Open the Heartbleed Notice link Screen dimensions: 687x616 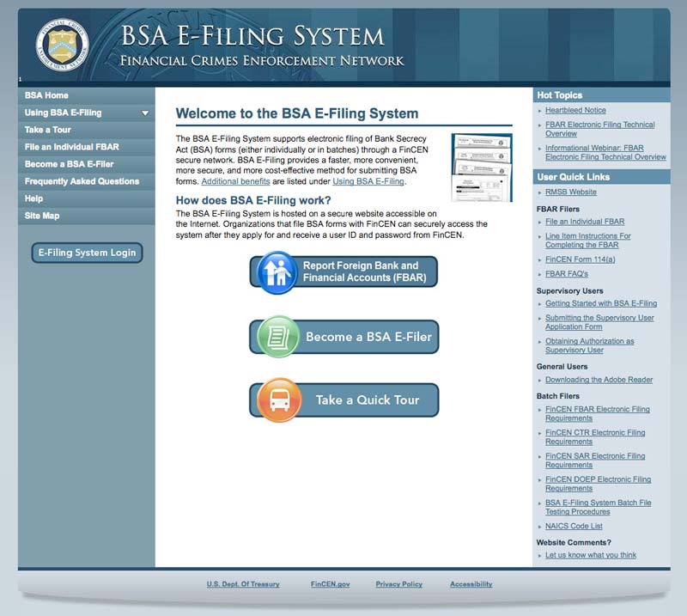(575, 110)
